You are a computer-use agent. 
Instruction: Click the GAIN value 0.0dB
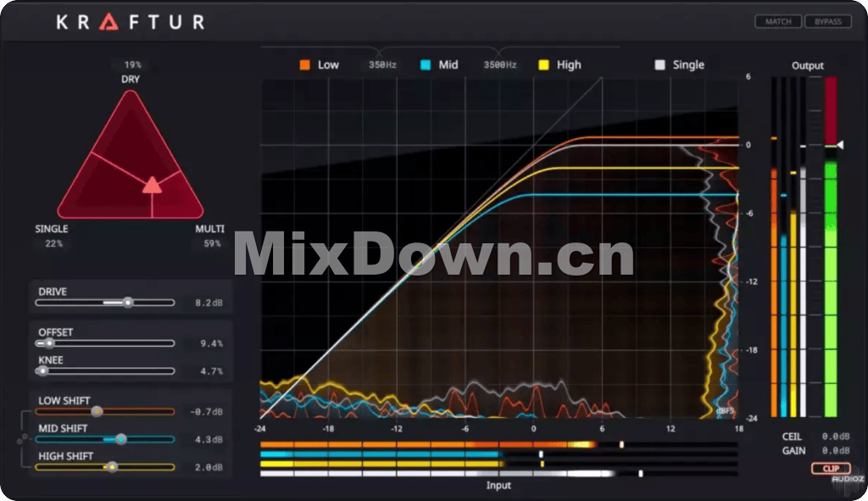836,451
